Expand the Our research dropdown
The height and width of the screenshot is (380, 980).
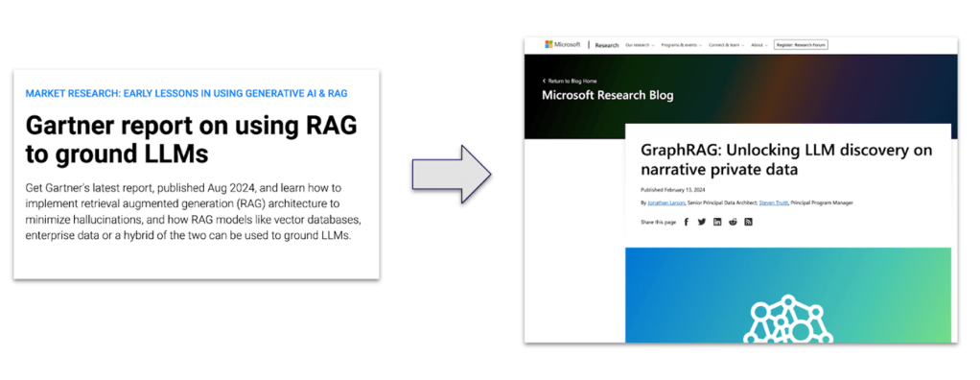[640, 45]
